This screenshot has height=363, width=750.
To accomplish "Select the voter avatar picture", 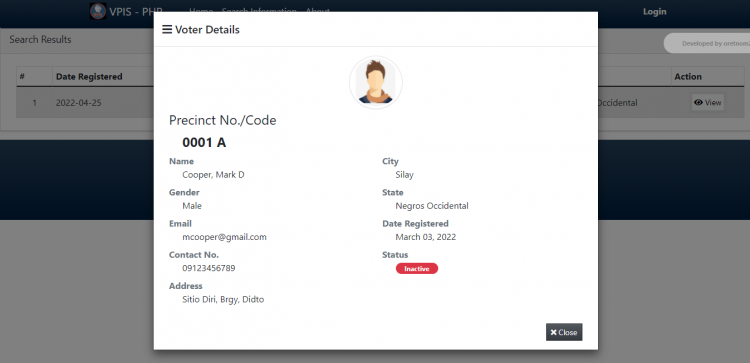I will point(375,82).
